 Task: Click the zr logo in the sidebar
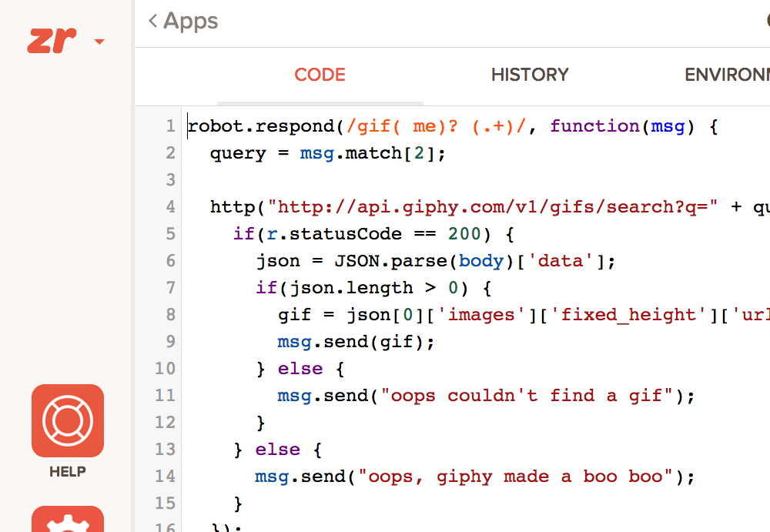(52, 41)
